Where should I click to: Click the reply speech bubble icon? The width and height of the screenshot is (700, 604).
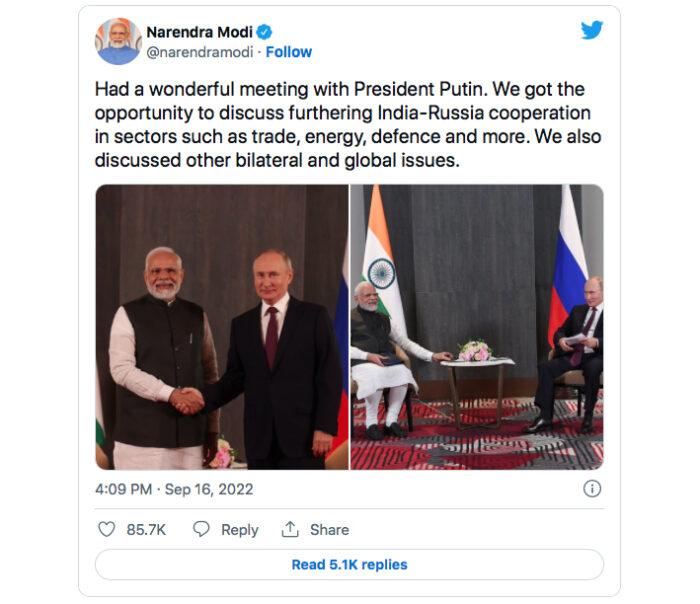coord(201,529)
